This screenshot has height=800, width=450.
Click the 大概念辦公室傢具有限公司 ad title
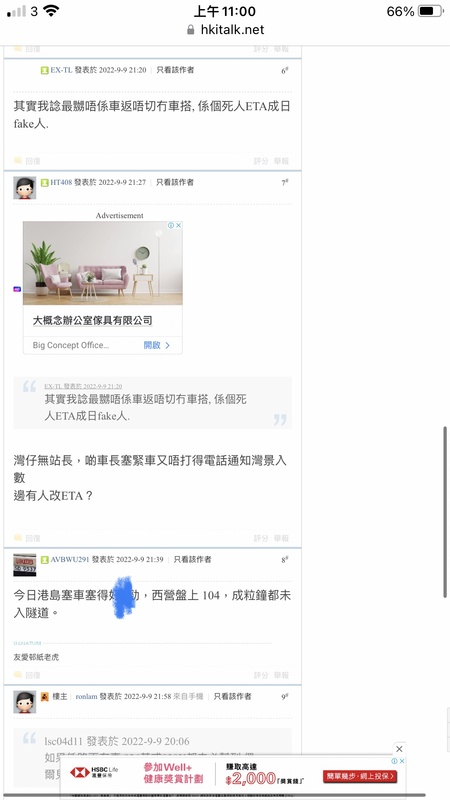pos(92,320)
